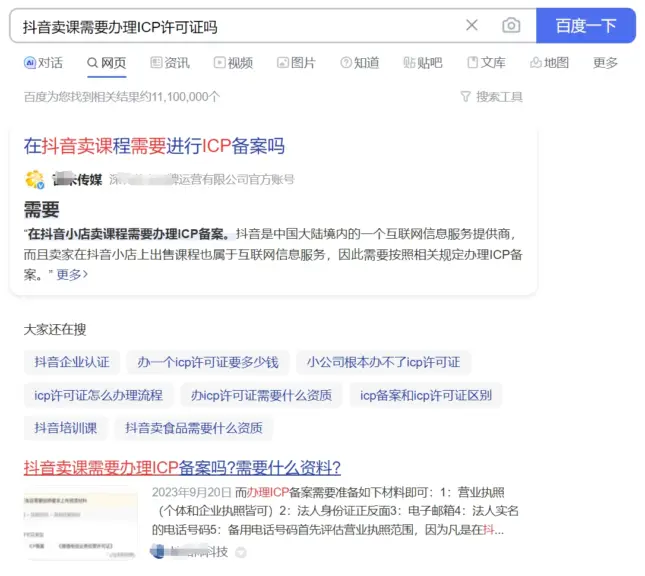The height and width of the screenshot is (576, 645).
Task: Choose suggestion 办一个icp许可证要多少钱
Action: [x=208, y=362]
